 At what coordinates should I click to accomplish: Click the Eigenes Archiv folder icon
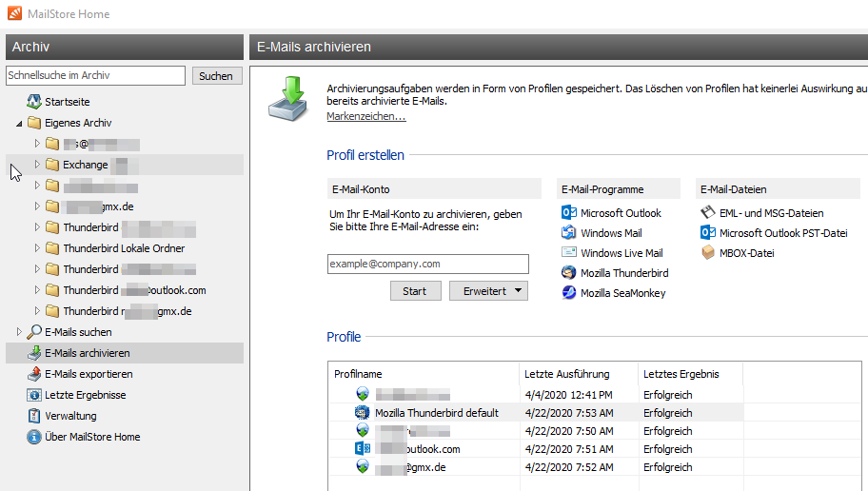[34, 123]
